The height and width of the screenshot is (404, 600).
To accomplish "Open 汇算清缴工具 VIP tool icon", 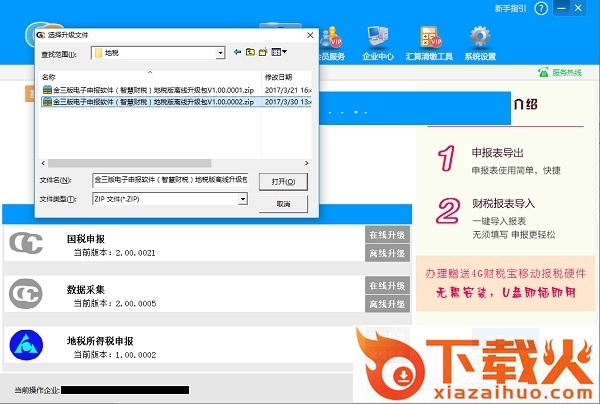I will point(429,44).
